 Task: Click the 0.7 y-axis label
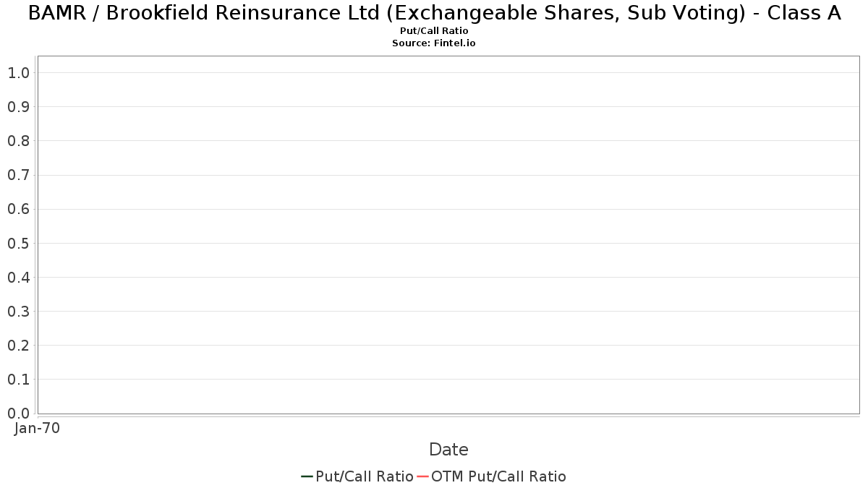[x=18, y=175]
